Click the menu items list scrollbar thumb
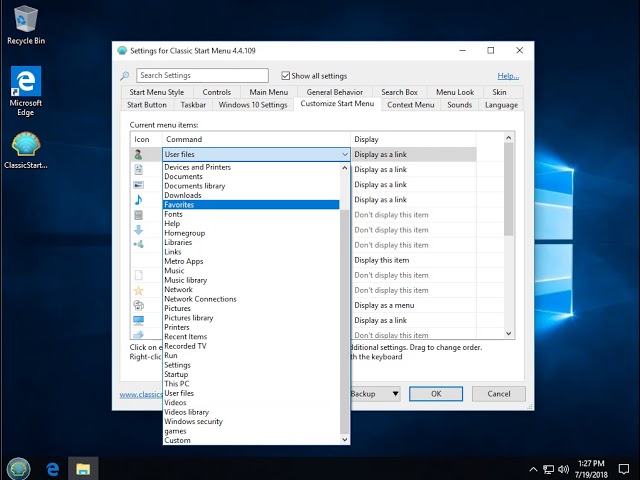The height and width of the screenshot is (480, 640). pos(509,189)
